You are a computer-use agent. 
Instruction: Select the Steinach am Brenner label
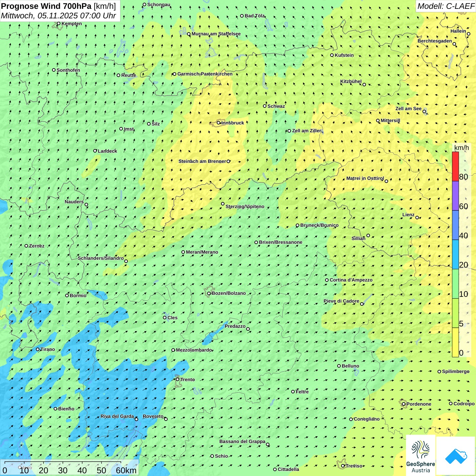202,161
